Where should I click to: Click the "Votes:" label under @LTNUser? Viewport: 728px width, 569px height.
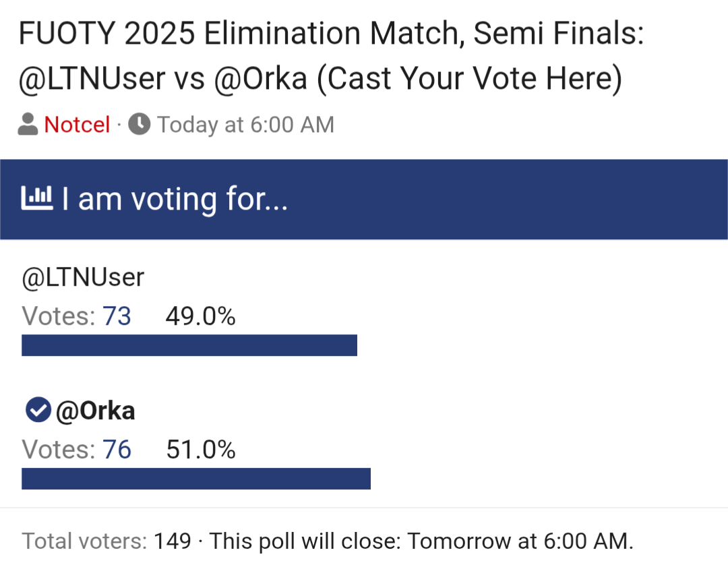pos(59,316)
